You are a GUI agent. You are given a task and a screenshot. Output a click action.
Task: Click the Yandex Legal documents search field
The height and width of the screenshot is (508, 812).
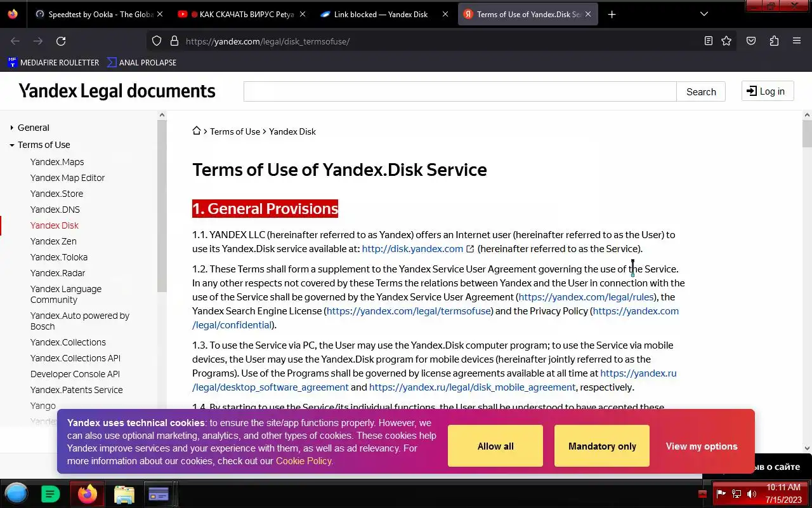(x=460, y=91)
